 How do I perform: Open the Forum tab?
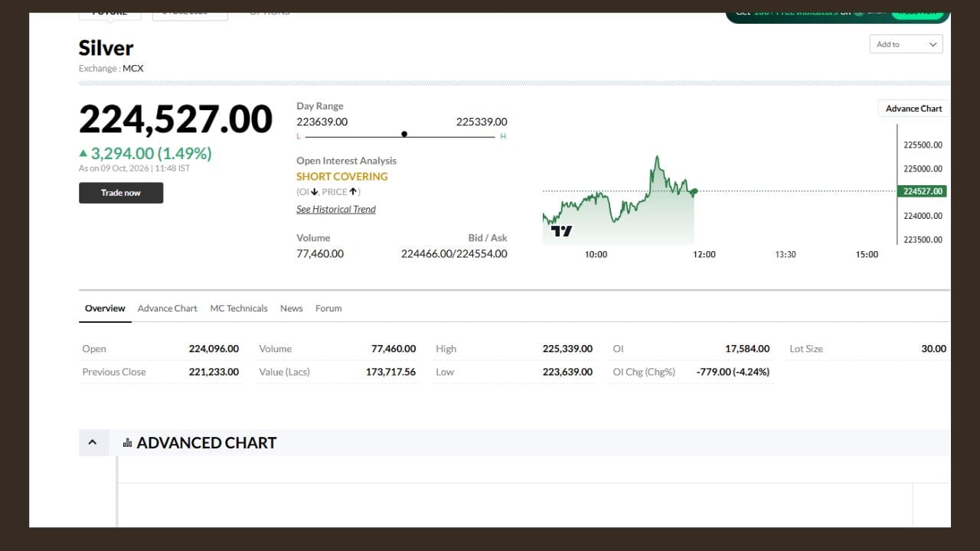328,308
